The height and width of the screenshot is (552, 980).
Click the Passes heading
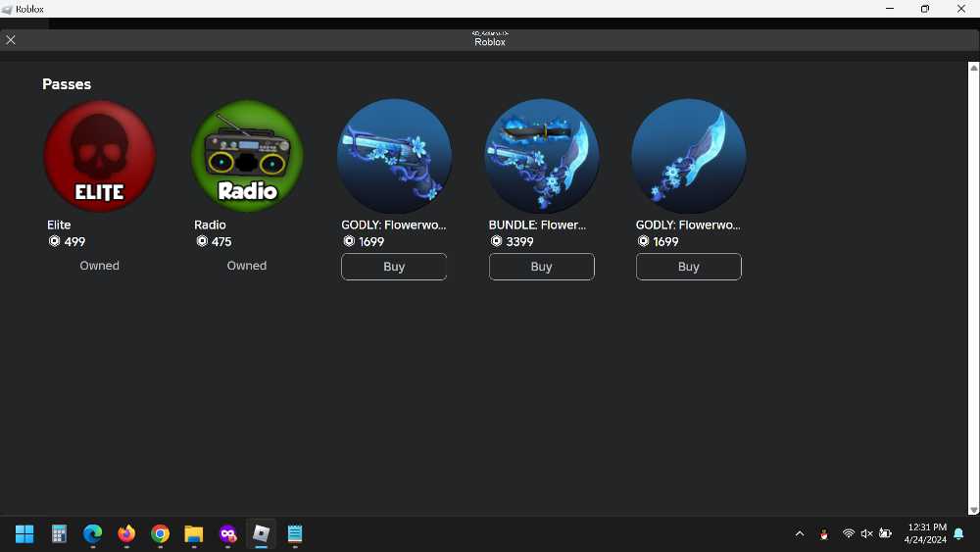(67, 84)
